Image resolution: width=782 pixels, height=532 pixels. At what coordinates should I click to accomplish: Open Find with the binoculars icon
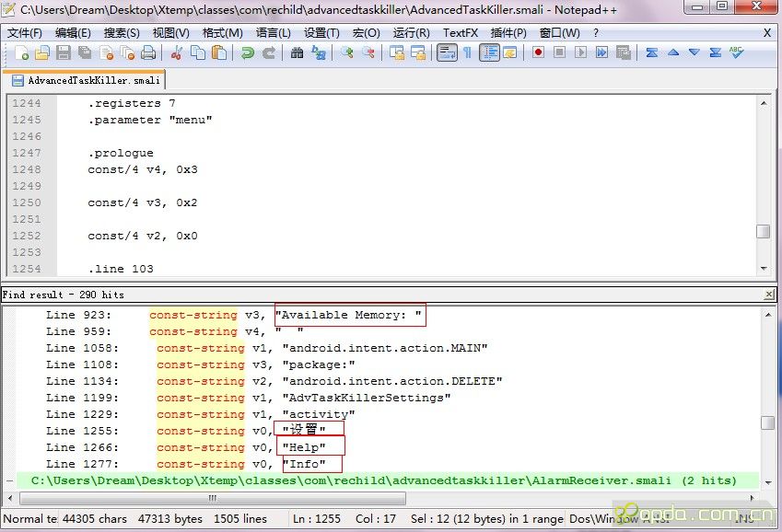tap(297, 53)
